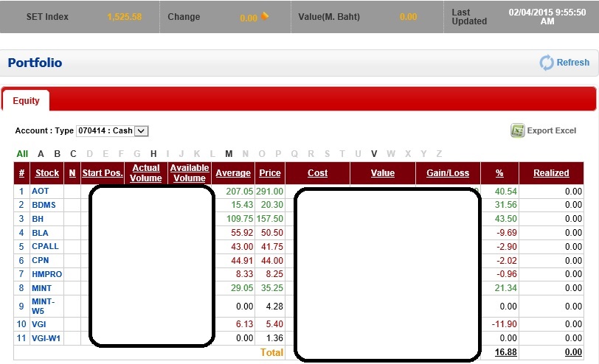The image size is (599, 364).
Task: Click HMPRO average 8.33
Action: pyautogui.click(x=244, y=274)
